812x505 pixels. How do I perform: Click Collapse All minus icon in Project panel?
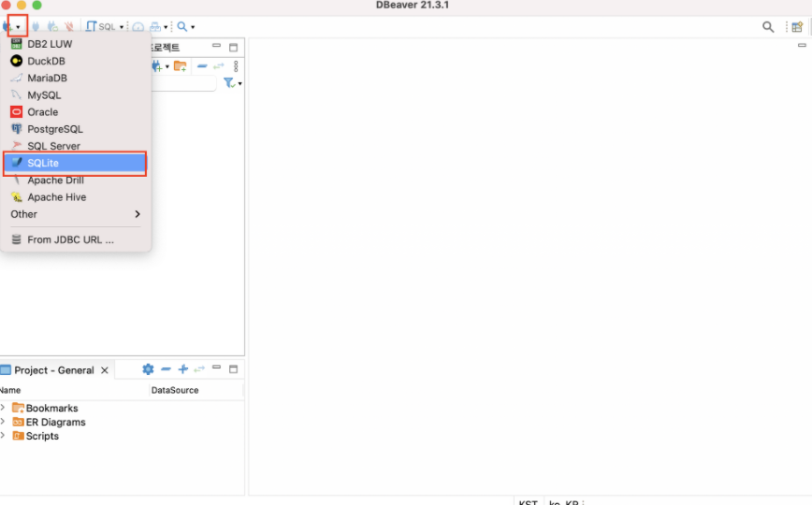[166, 369]
